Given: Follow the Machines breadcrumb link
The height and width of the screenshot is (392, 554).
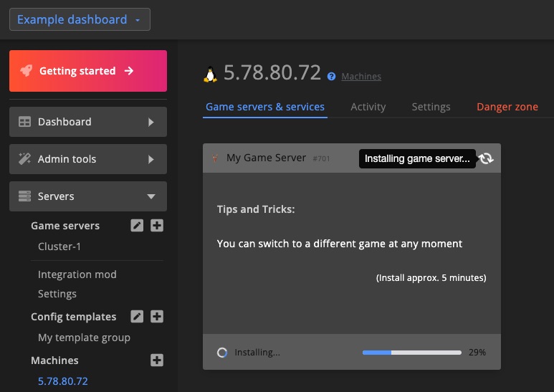Looking at the screenshot, I should [361, 77].
